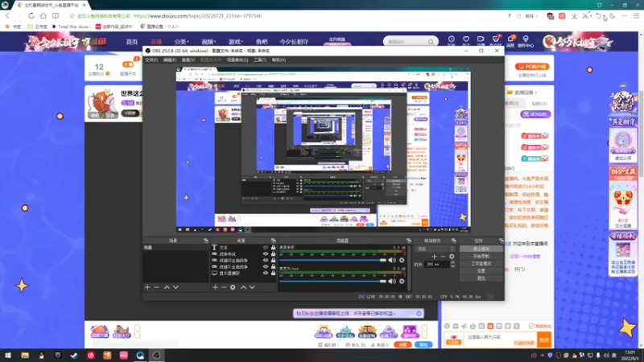The image size is (644, 362).
Task: Increase transition duration with stepper arrow
Action: click(x=452, y=263)
